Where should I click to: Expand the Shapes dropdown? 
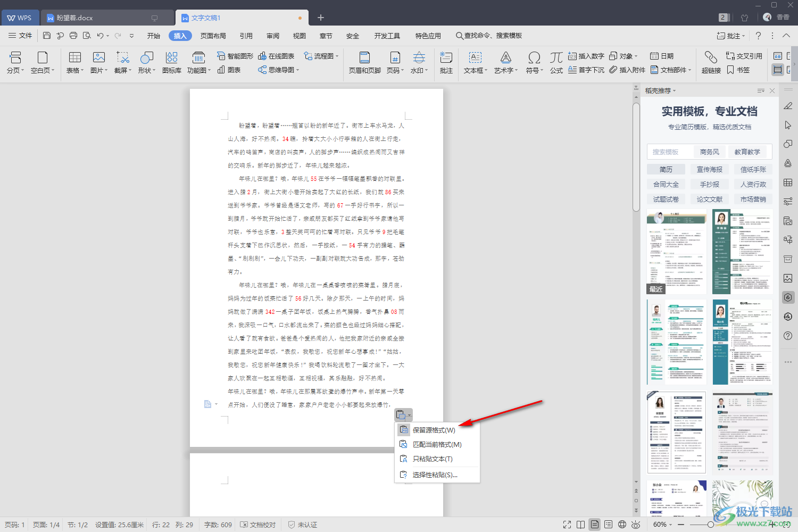pyautogui.click(x=154, y=70)
